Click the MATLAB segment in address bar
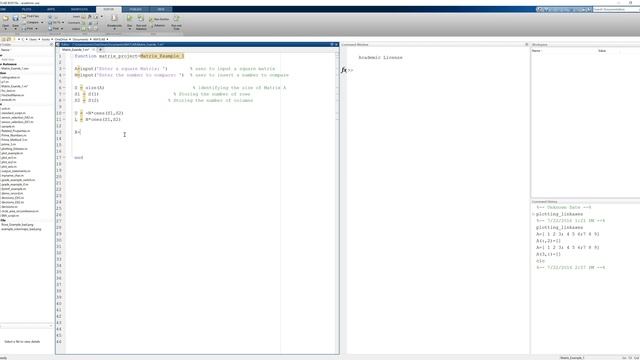This screenshot has width=640, height=360. [99, 39]
